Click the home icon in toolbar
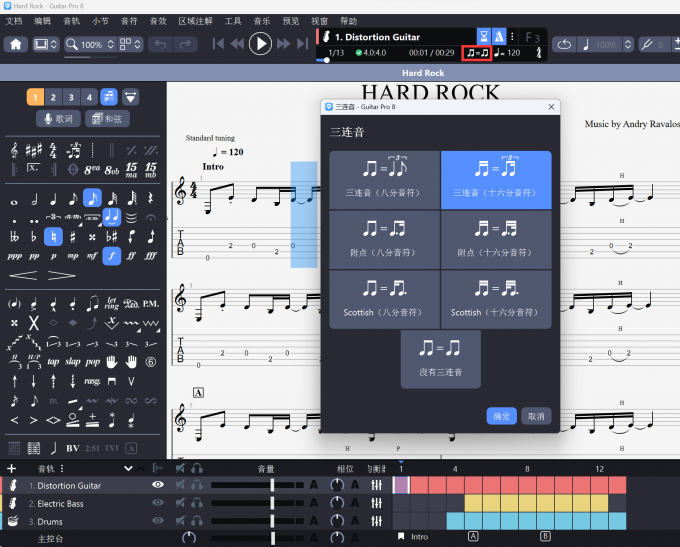The height and width of the screenshot is (547, 680). click(x=16, y=44)
